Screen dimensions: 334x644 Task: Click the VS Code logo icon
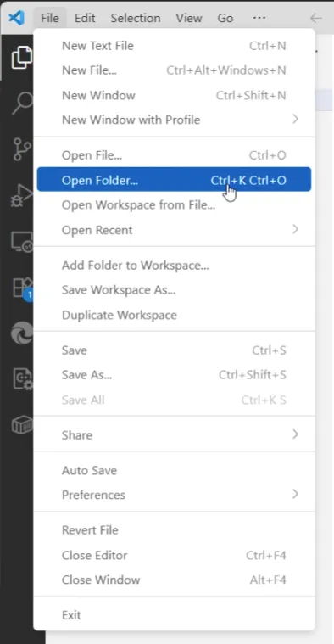pos(16,18)
